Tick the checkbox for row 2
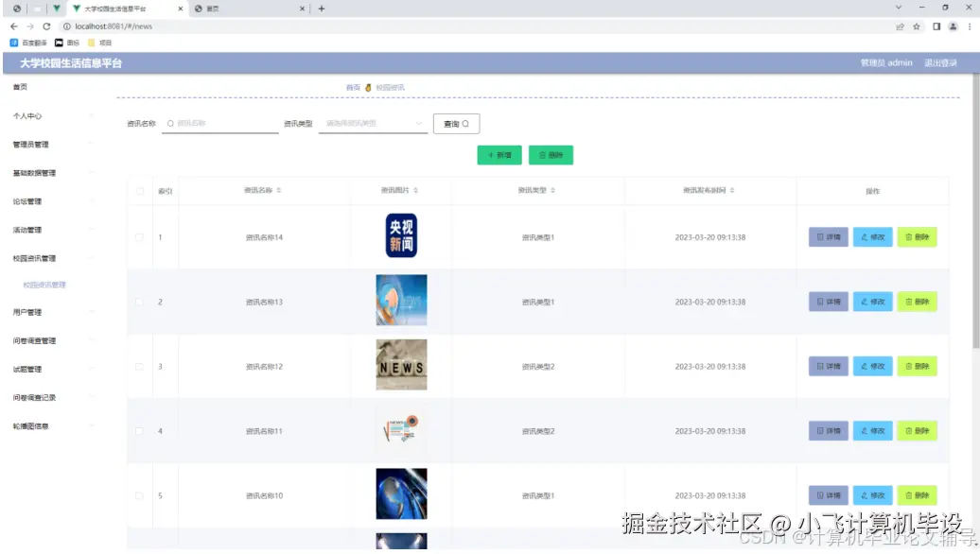Viewport: 980px width, 554px height. coord(138,302)
